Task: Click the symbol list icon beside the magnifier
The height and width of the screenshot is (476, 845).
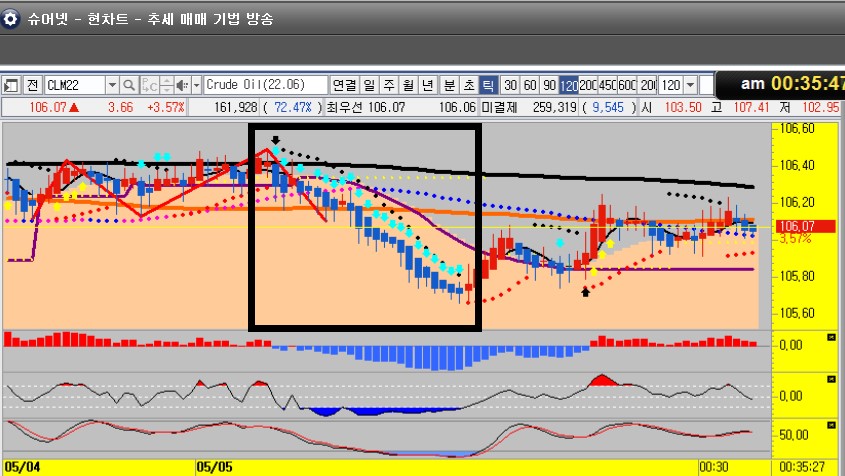Action: click(149, 85)
